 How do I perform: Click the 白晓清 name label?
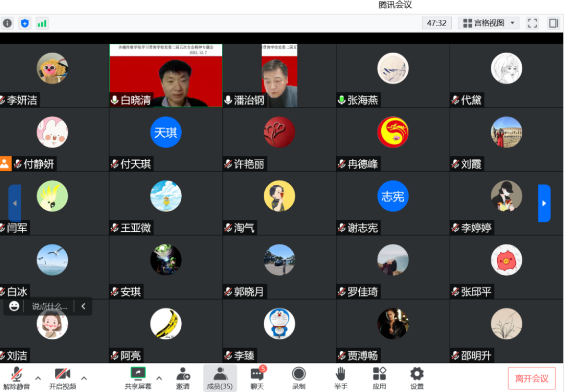pos(136,100)
